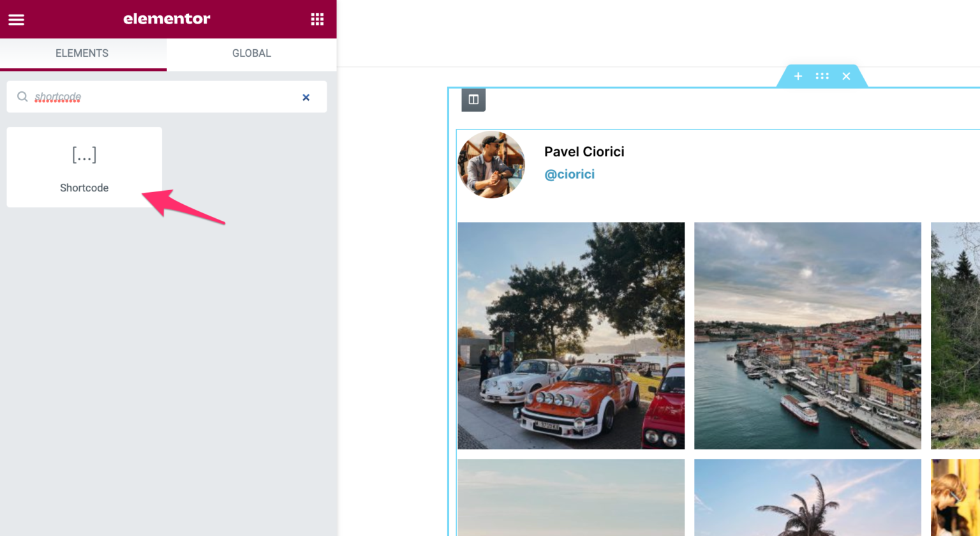Image resolution: width=980 pixels, height=536 pixels.
Task: Select the Shortcode widget
Action: 84,167
